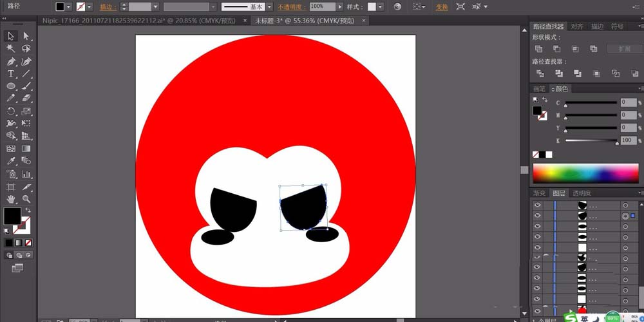Enable Draw Behind mode
644x322 pixels.
(19, 255)
